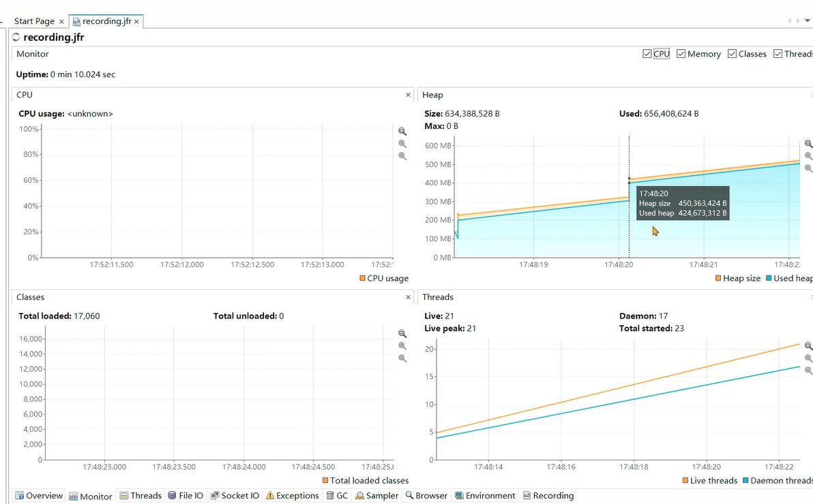Open the Socket IO tab
Image resolution: width=813 pixels, height=504 pixels.
tap(235, 496)
